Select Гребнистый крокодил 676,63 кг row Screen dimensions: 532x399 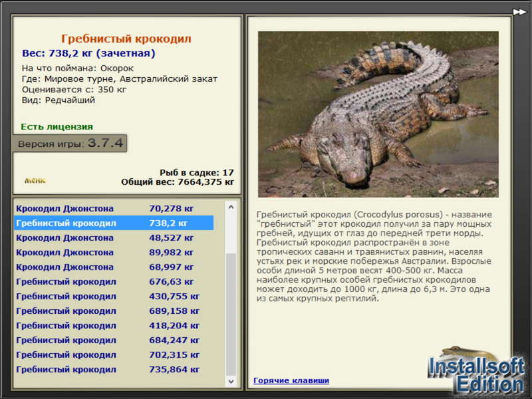[x=114, y=281]
